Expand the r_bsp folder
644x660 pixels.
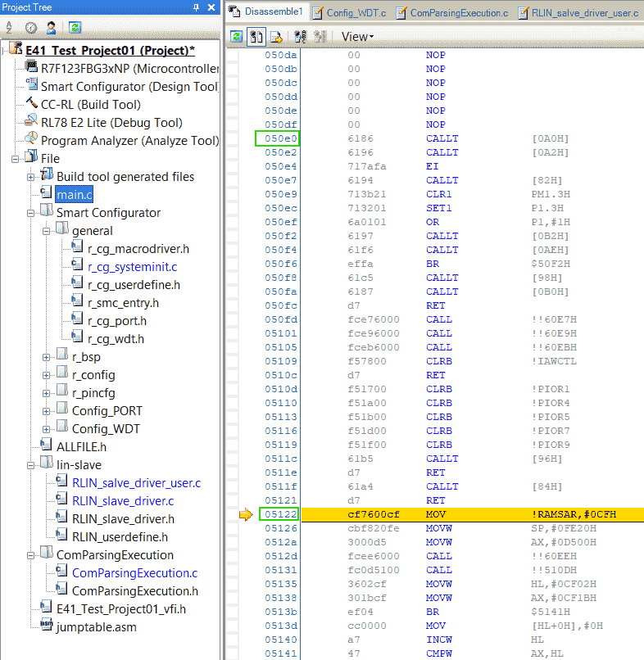coord(47,357)
